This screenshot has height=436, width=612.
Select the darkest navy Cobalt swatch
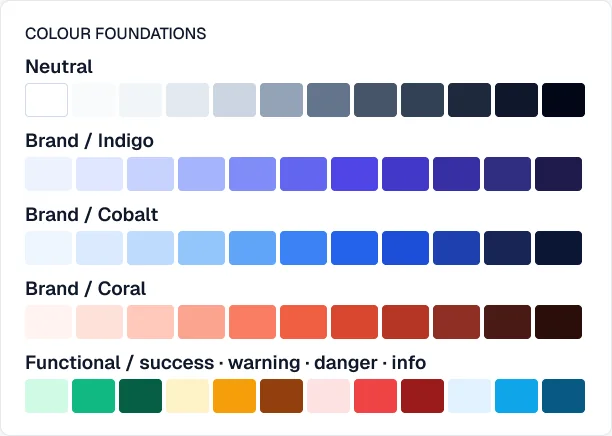pos(559,248)
